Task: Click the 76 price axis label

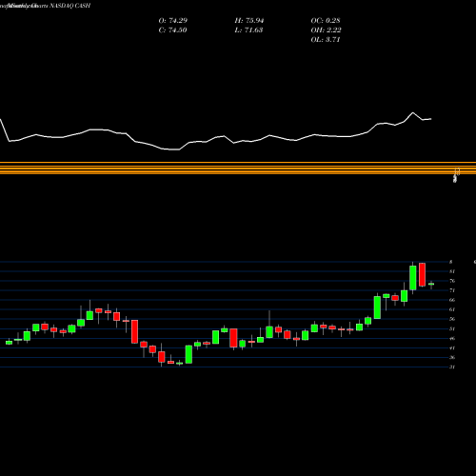Action: pyautogui.click(x=452, y=281)
